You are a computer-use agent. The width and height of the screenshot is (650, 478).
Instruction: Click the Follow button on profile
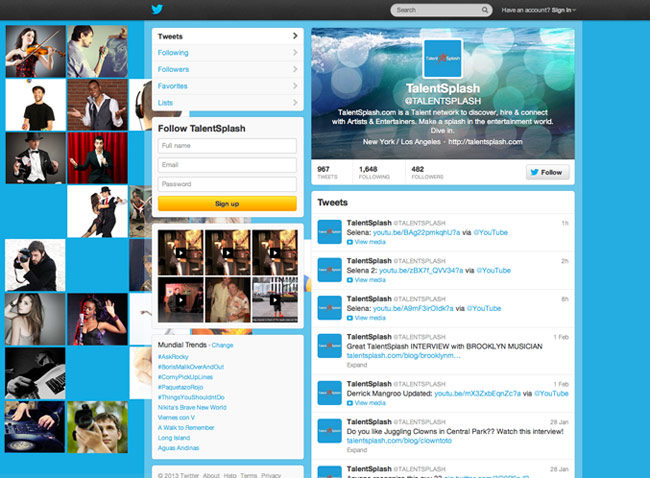point(548,172)
